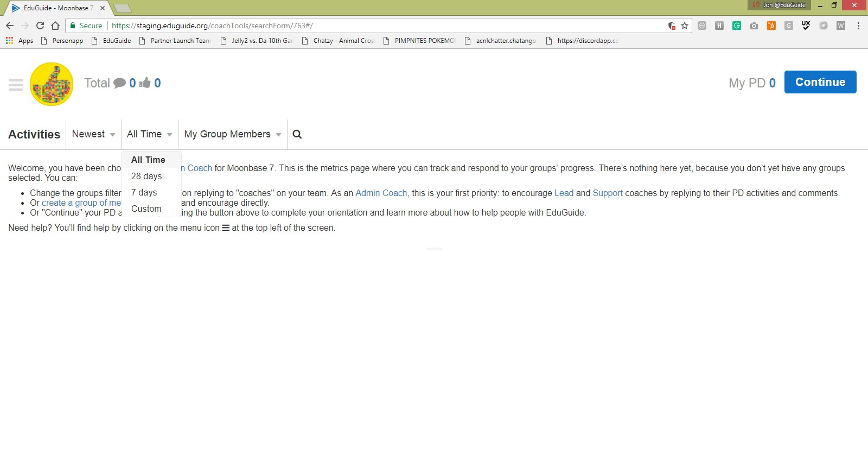This screenshot has width=868, height=467.
Task: Click the comments speech bubble icon
Action: pyautogui.click(x=119, y=83)
